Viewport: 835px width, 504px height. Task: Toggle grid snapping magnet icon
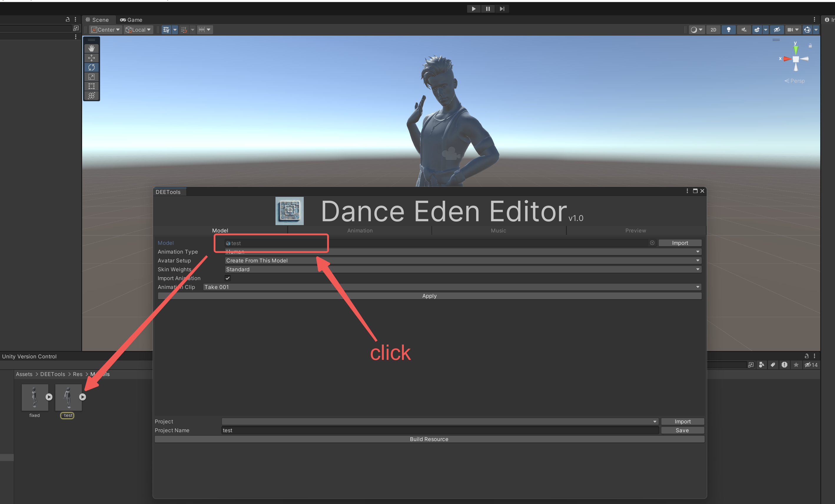(x=184, y=30)
